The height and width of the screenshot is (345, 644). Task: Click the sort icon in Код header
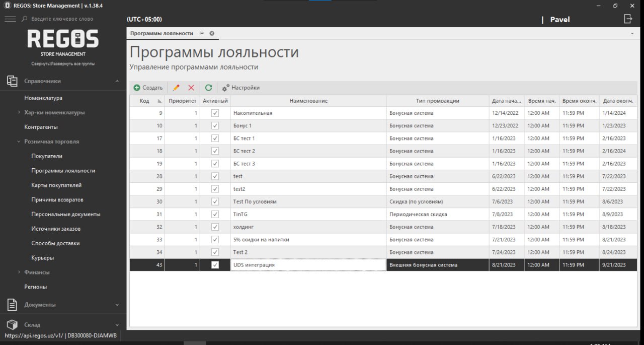159,101
